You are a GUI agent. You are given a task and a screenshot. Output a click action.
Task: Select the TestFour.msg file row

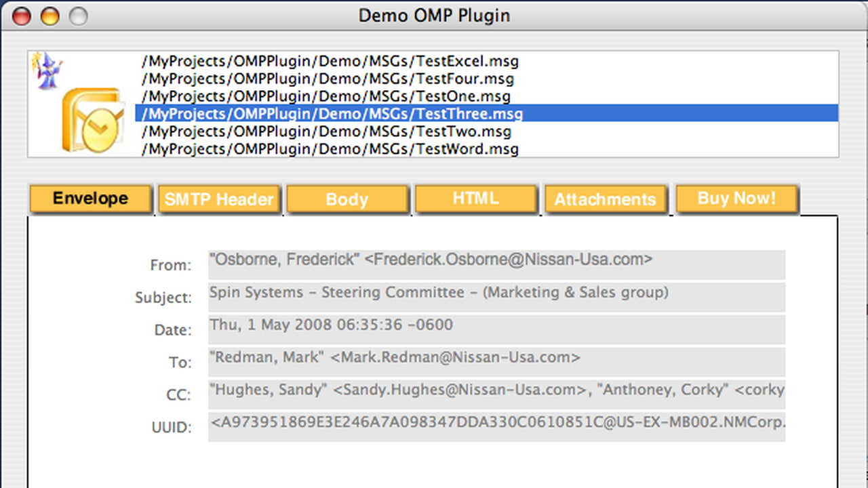487,79
